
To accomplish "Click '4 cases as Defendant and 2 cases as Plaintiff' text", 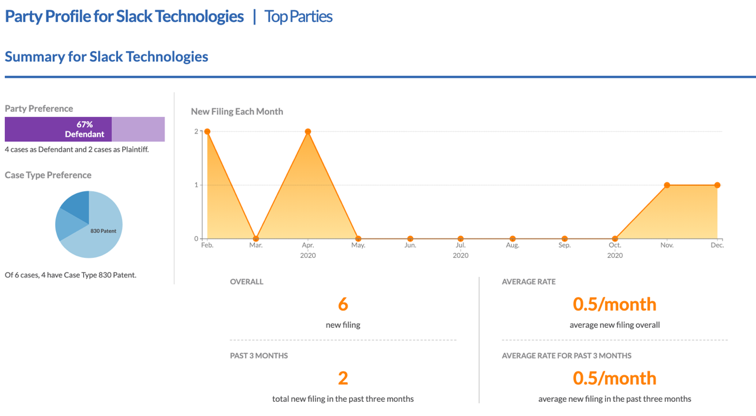I will tap(77, 149).
